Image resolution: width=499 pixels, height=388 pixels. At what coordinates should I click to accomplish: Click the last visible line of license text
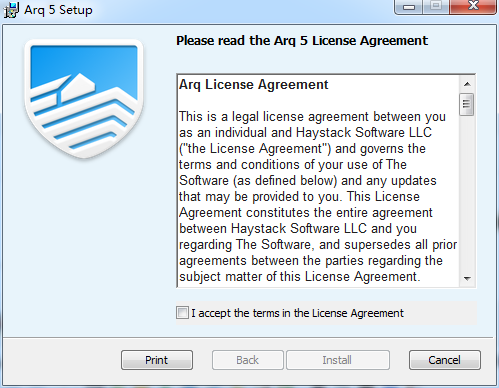click(299, 277)
